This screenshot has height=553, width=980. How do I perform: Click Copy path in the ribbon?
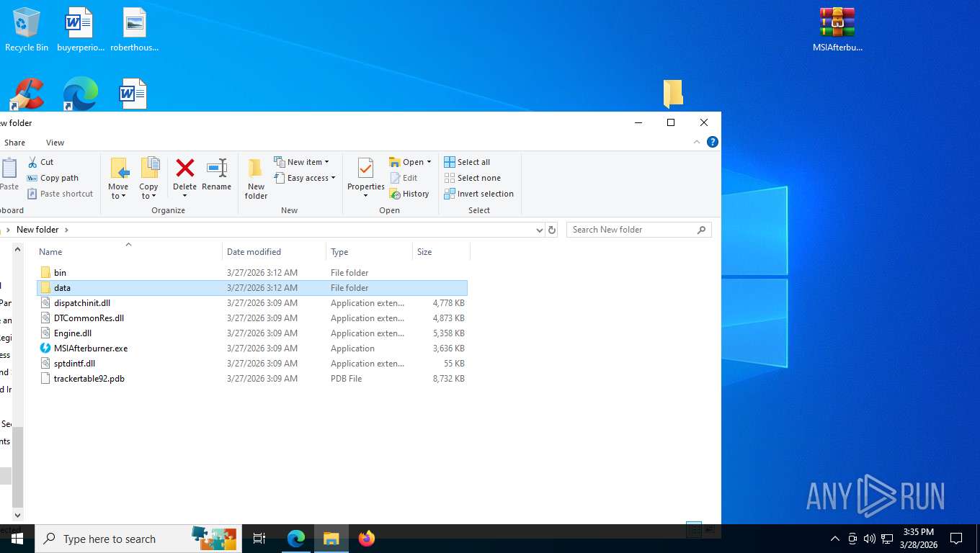(53, 178)
